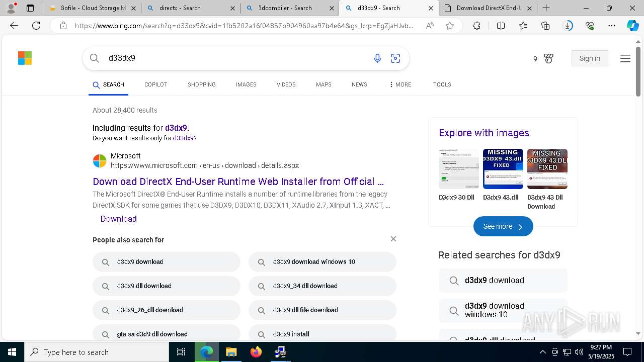Viewport: 644px width, 362px height.
Task: Search using an image icon
Action: [395, 58]
